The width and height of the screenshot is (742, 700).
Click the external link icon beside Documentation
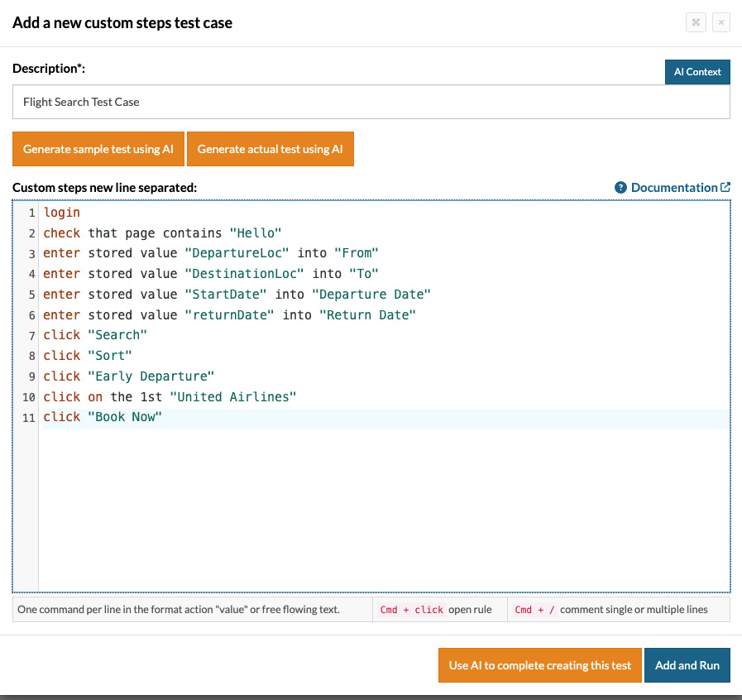coord(725,187)
